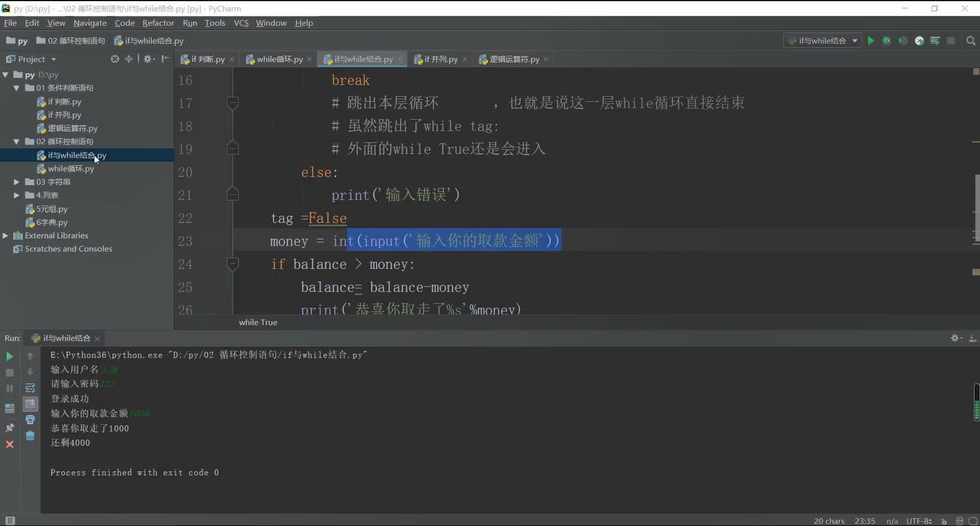Click the Run with Coverage icon
This screenshot has height=526, width=980.
pyautogui.click(x=903, y=41)
